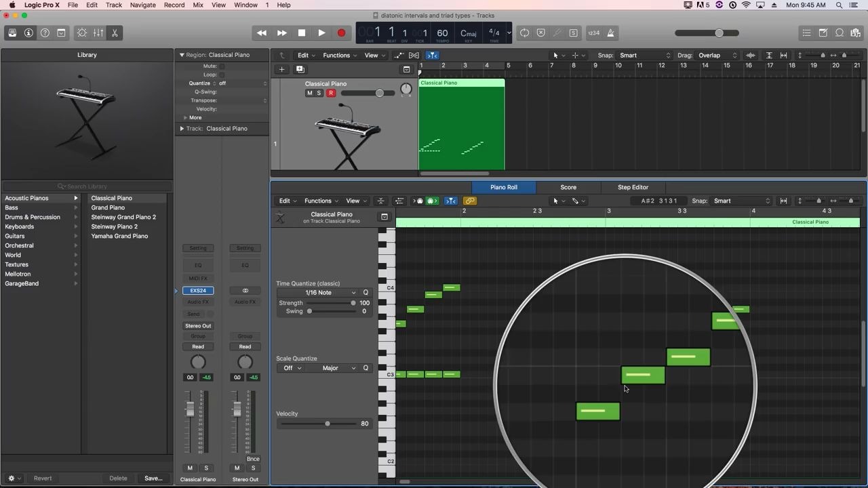Viewport: 868px width, 488px height.
Task: Adjust the master volume slider in control bar
Action: point(707,33)
